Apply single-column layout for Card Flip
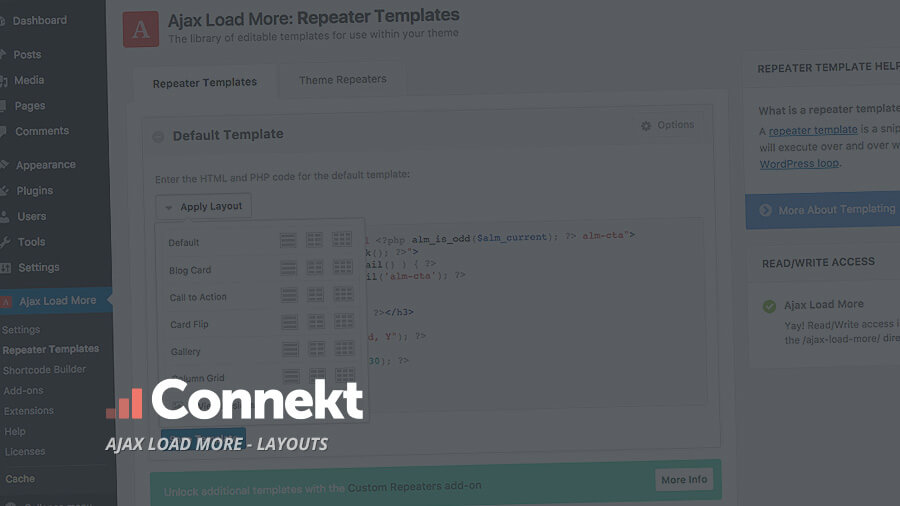The image size is (900, 506). [x=290, y=322]
